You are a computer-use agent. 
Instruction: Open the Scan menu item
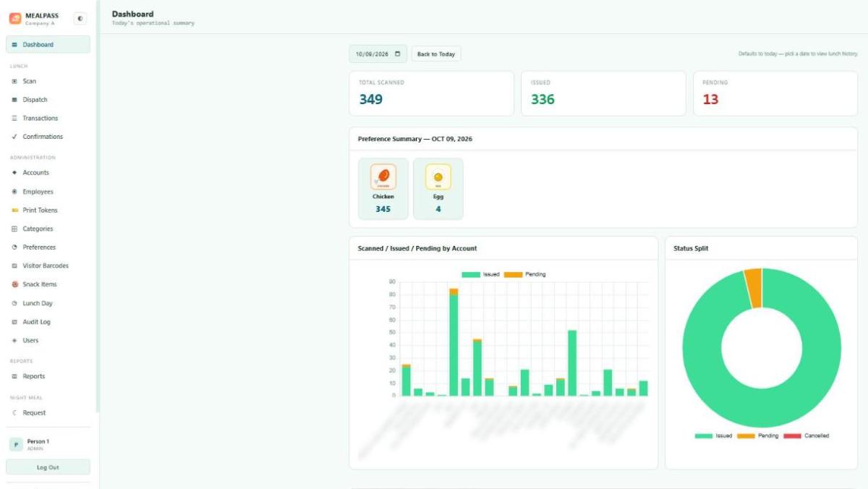pos(48,82)
